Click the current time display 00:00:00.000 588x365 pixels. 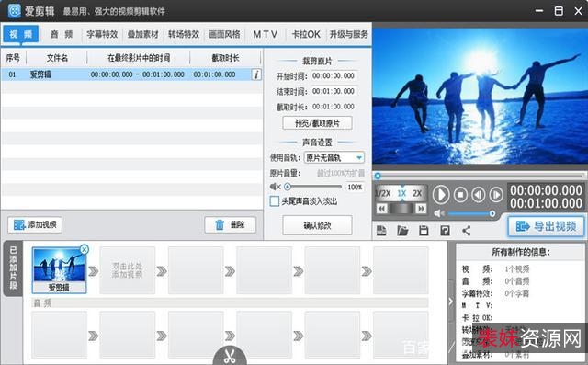tap(546, 190)
